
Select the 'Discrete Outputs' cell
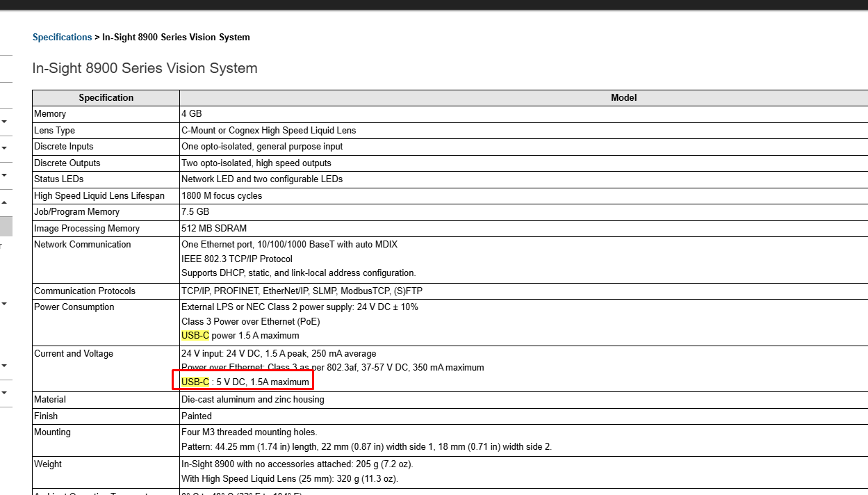coord(106,163)
